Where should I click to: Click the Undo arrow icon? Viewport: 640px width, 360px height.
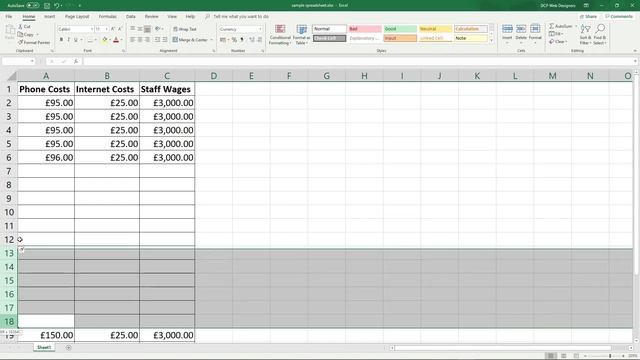point(57,6)
